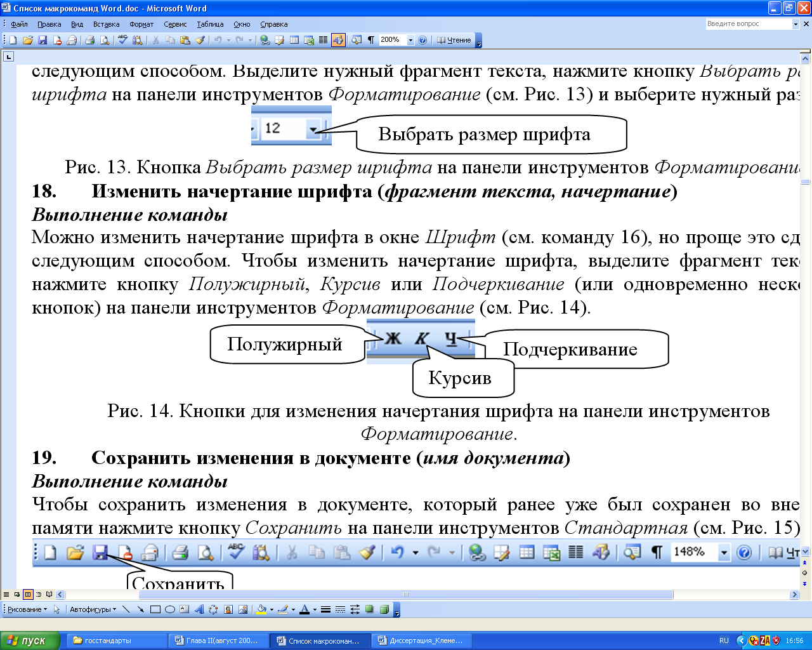Select the Rectangle shape tool
This screenshot has height=650, width=812.
155,609
